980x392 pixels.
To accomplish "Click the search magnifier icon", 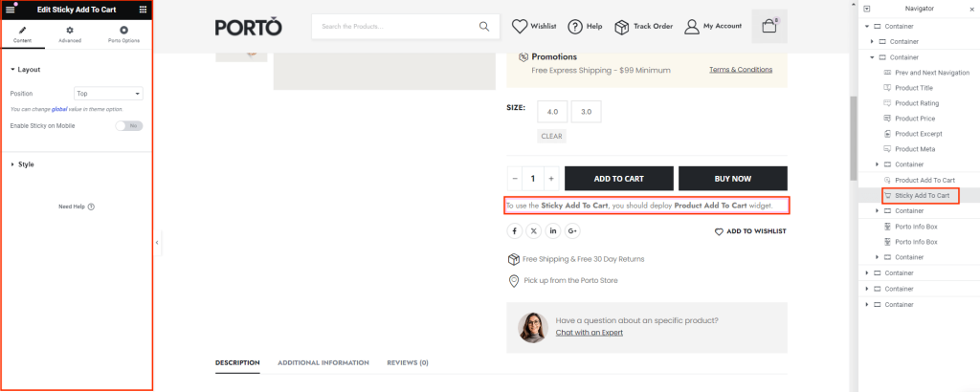I will click(485, 27).
